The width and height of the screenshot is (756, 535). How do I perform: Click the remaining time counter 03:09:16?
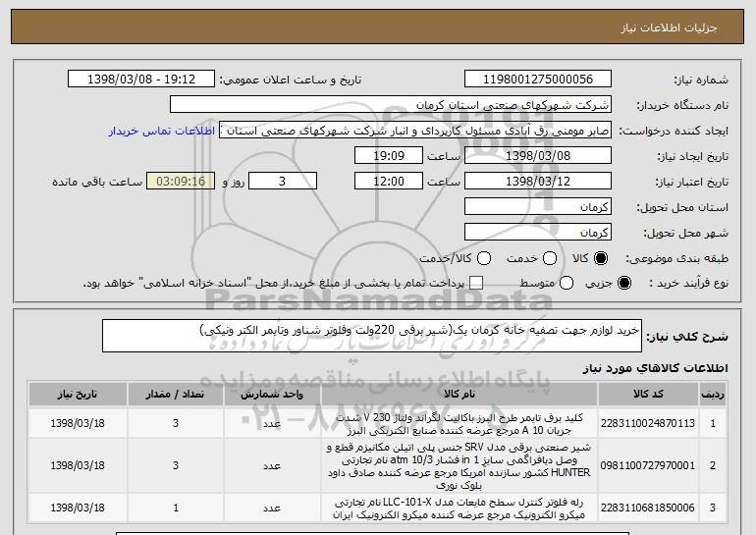pyautogui.click(x=181, y=182)
